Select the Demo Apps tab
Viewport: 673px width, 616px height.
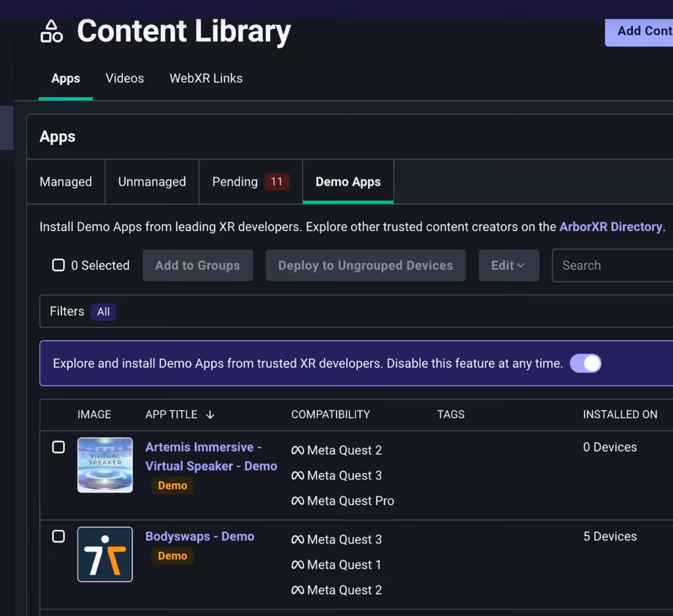(x=348, y=182)
